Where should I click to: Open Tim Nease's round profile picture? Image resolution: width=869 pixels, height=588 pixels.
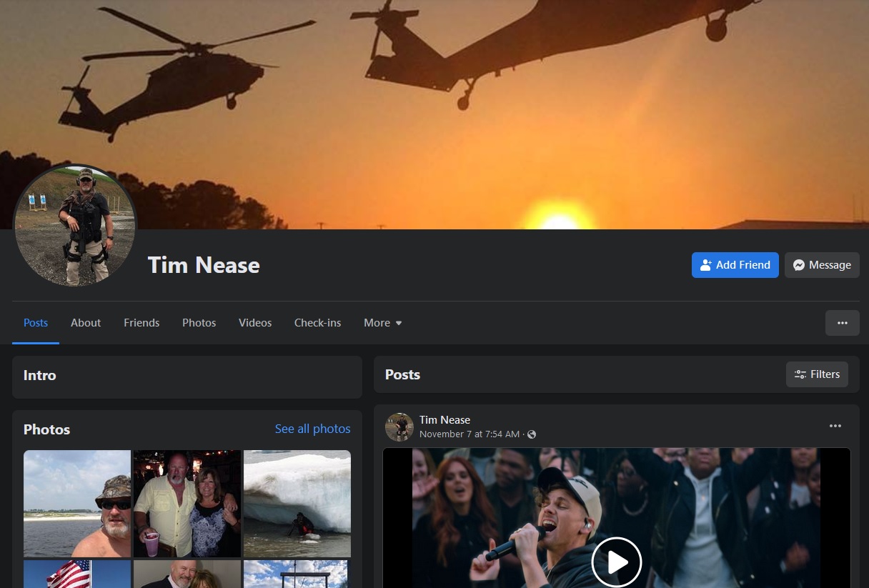point(75,226)
